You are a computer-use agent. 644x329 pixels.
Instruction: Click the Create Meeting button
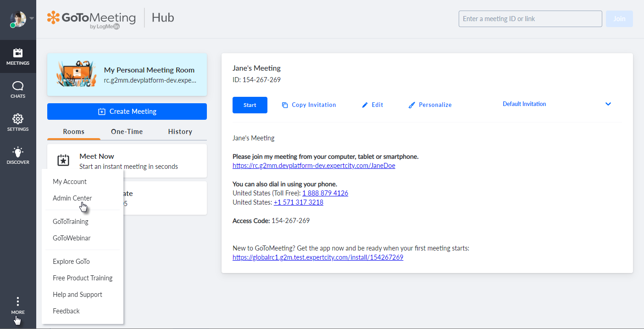click(127, 112)
